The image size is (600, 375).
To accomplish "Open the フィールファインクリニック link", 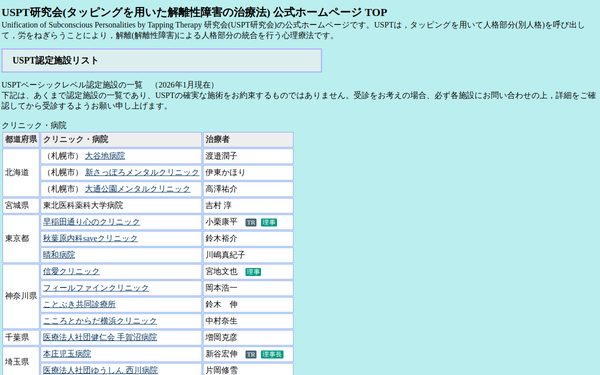I will 96,288.
